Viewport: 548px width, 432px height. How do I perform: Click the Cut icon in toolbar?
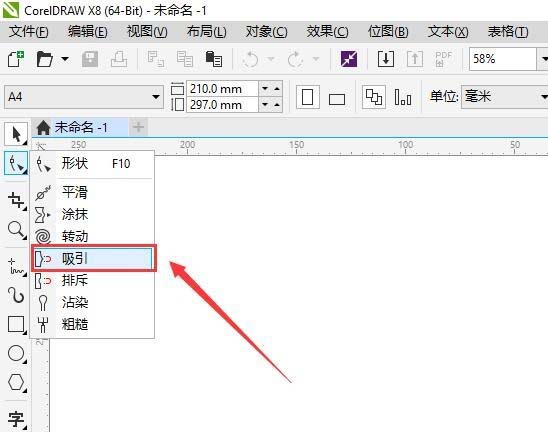point(156,59)
